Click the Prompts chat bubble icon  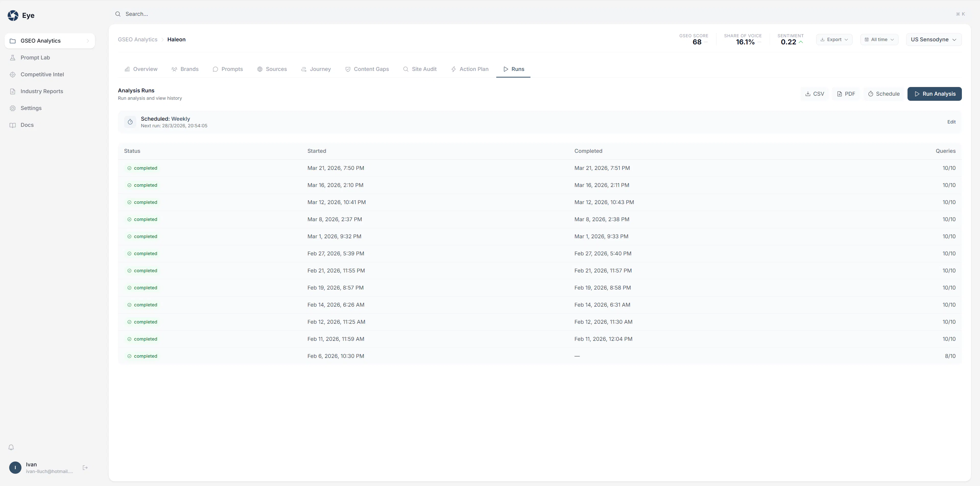(215, 69)
